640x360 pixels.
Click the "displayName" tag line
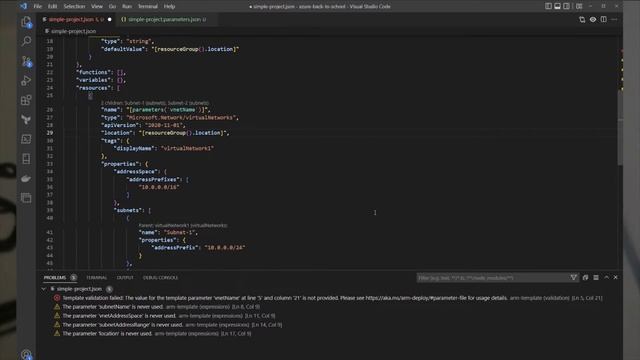(164, 148)
